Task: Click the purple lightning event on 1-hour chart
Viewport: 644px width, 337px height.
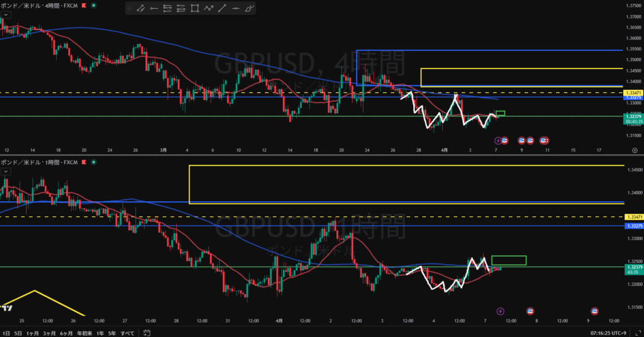Action: [x=500, y=311]
